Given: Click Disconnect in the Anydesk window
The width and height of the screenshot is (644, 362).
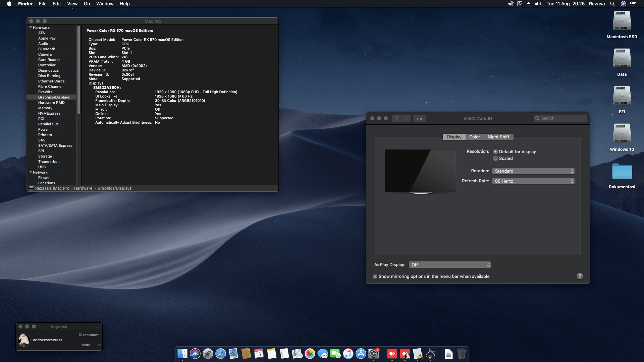Looking at the screenshot, I should point(88,335).
